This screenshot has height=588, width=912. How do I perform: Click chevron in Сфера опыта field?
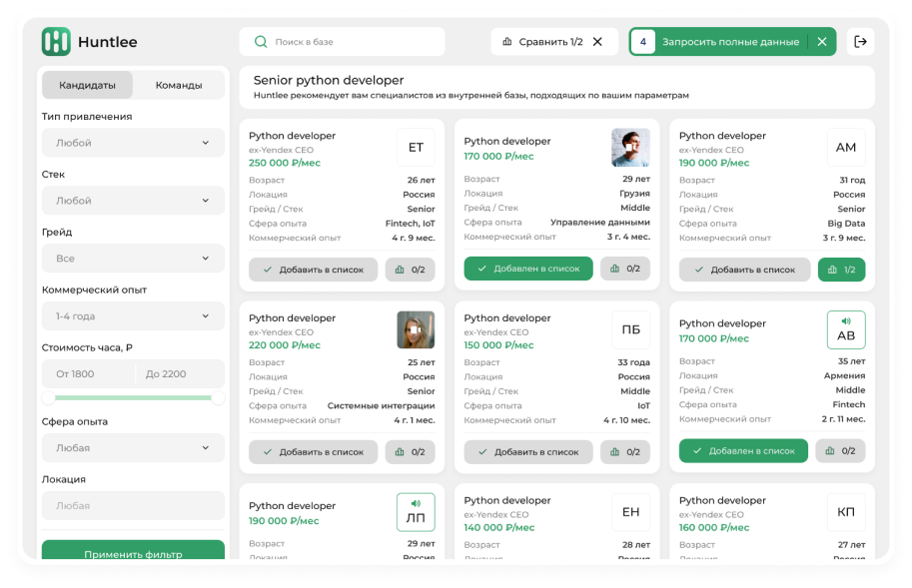tap(206, 448)
